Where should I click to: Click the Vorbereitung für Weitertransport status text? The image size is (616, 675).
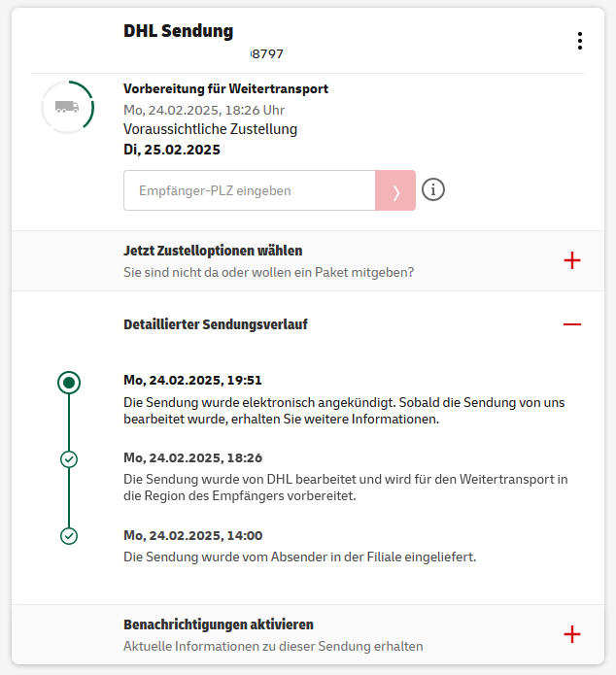[225, 88]
